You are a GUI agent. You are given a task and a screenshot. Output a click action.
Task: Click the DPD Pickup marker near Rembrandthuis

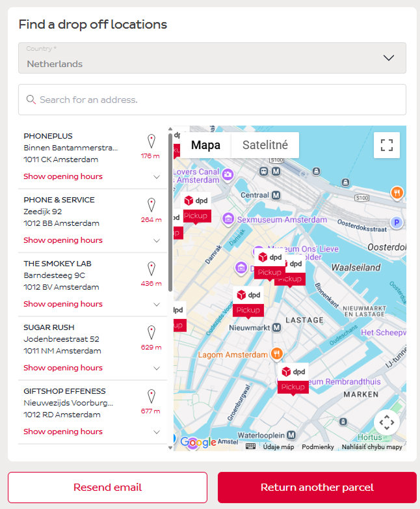[x=293, y=379]
